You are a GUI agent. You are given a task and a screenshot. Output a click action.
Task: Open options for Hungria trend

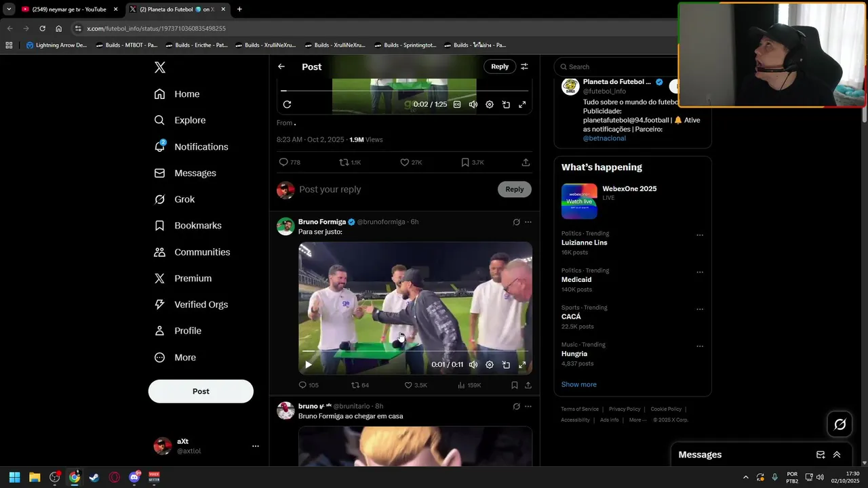tap(700, 346)
